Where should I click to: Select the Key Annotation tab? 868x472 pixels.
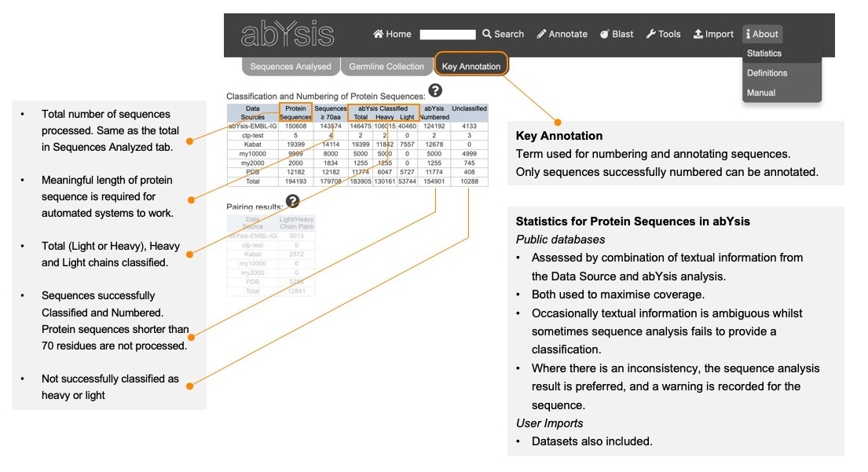click(471, 67)
